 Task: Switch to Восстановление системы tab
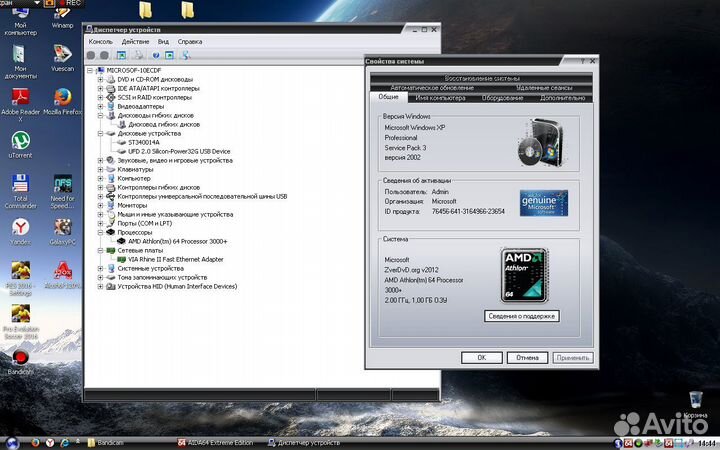[482, 78]
